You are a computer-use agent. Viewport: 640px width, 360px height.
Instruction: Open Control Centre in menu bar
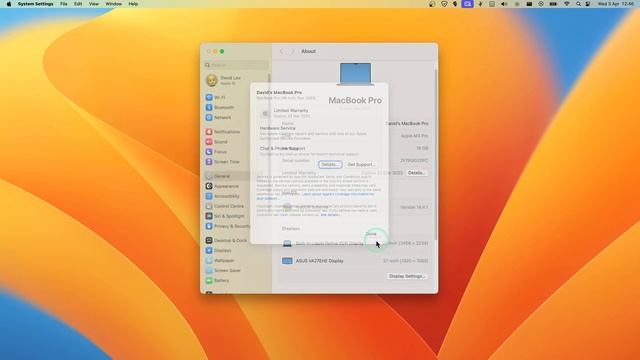[588, 4]
